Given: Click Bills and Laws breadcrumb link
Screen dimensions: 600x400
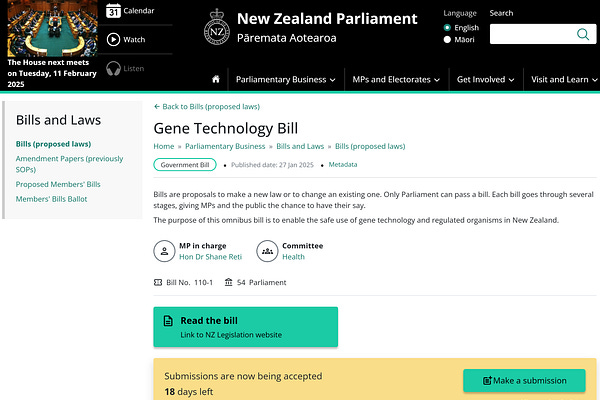Looking at the screenshot, I should coord(300,146).
